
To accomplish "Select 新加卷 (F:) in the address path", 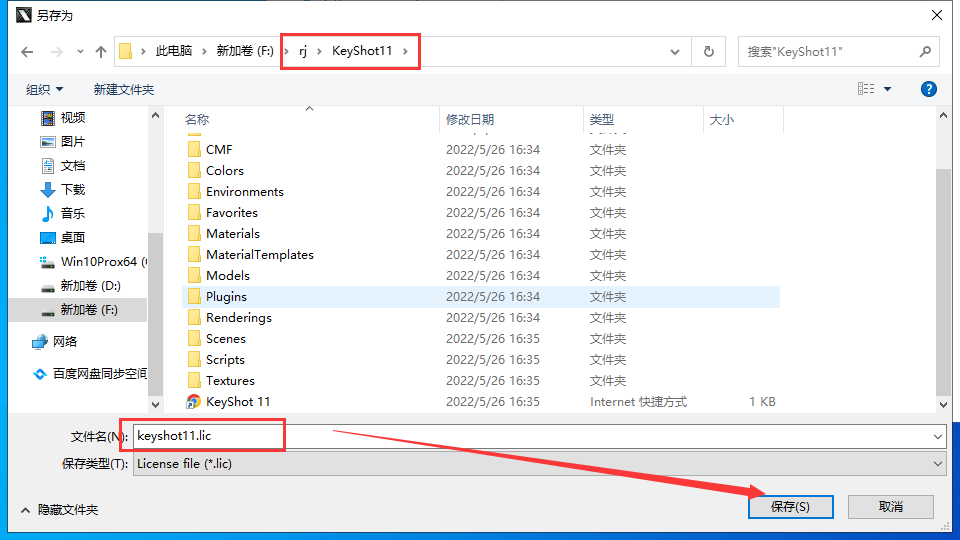I will [245, 51].
